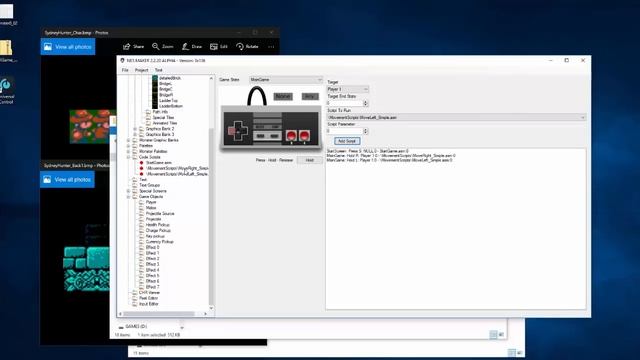Open the more options ellipsis in the Photos window
The image size is (640, 360).
(x=271, y=47)
